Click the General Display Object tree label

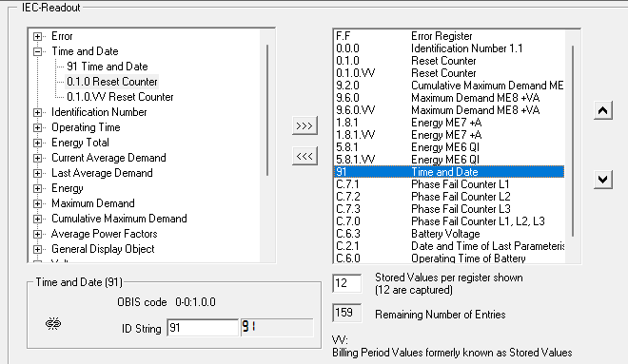pyautogui.click(x=103, y=249)
